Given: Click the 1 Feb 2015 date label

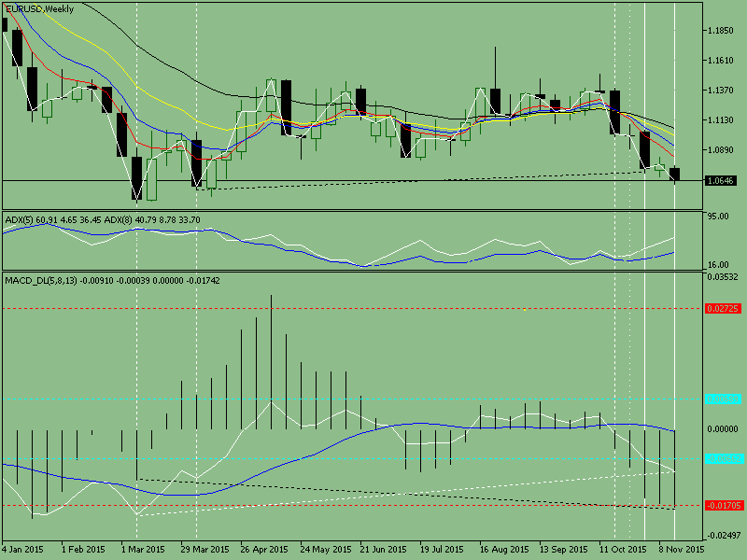Looking at the screenshot, I should pyautogui.click(x=83, y=550).
